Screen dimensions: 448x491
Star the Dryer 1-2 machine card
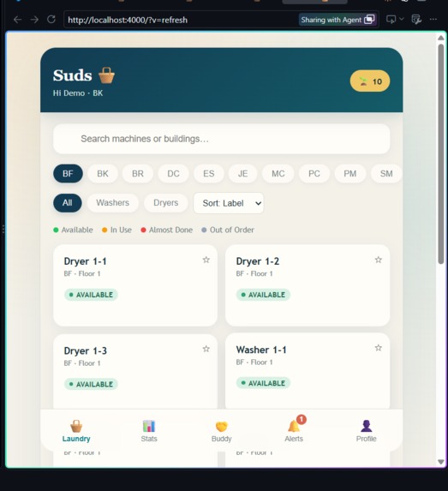(378, 260)
